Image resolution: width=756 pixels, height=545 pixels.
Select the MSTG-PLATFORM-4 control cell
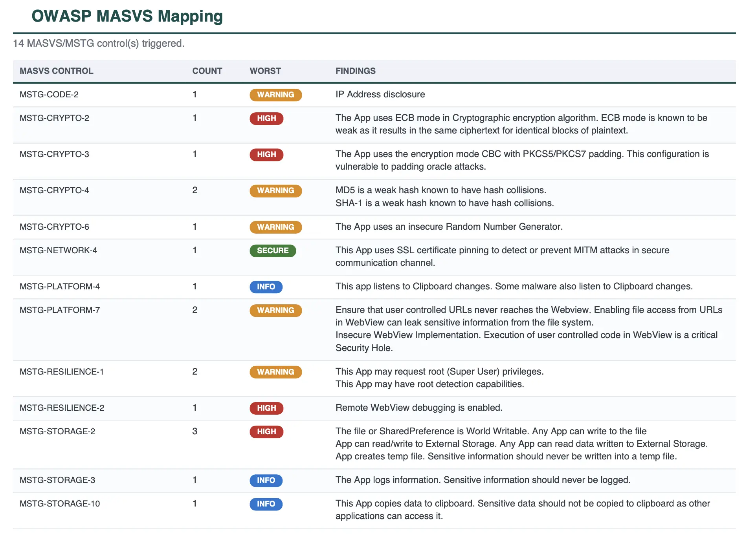tap(60, 287)
